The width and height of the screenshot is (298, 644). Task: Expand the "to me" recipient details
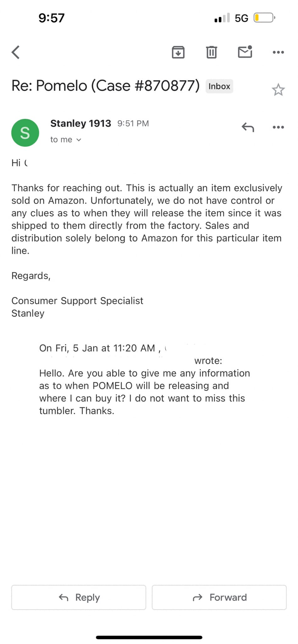[66, 140]
